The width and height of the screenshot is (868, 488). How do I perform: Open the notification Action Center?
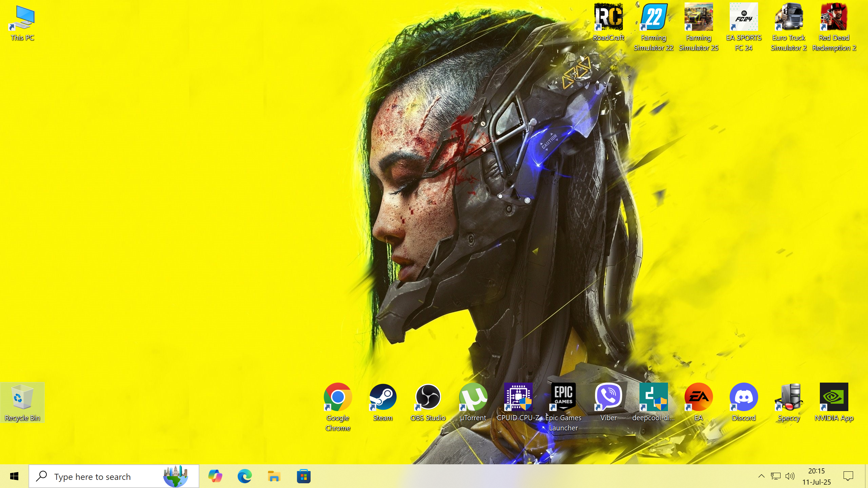point(848,476)
